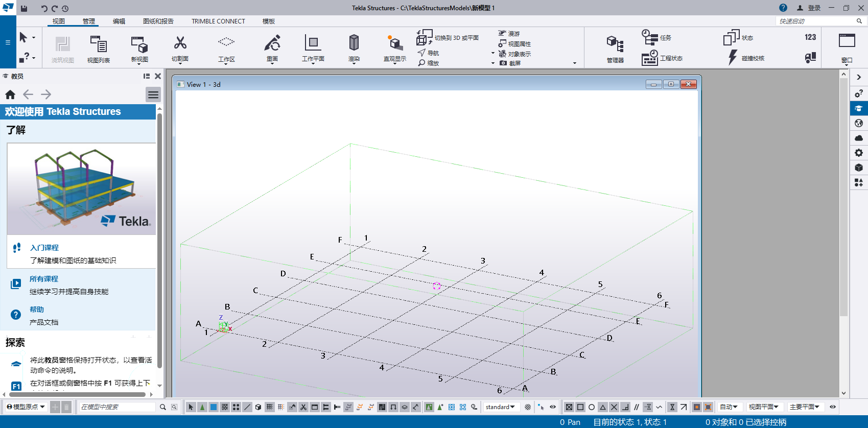Toggle the eye icon next to selection filter
The image size is (868, 428).
click(553, 407)
